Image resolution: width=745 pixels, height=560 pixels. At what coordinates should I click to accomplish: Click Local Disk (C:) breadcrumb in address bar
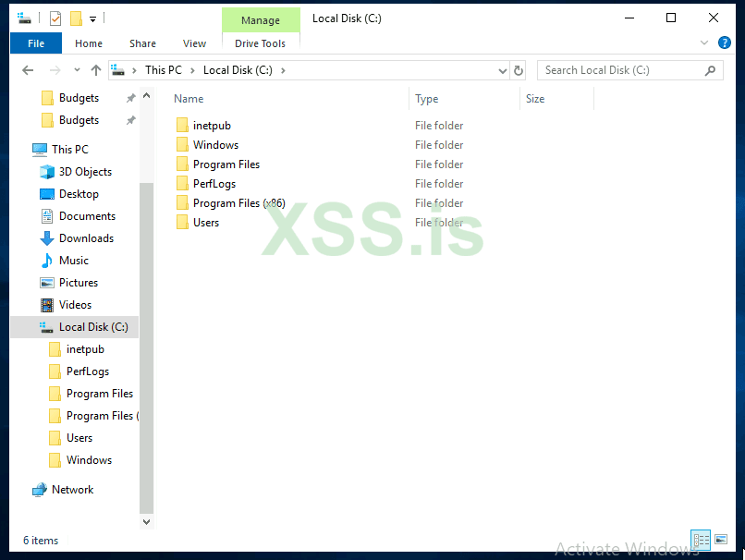point(238,70)
